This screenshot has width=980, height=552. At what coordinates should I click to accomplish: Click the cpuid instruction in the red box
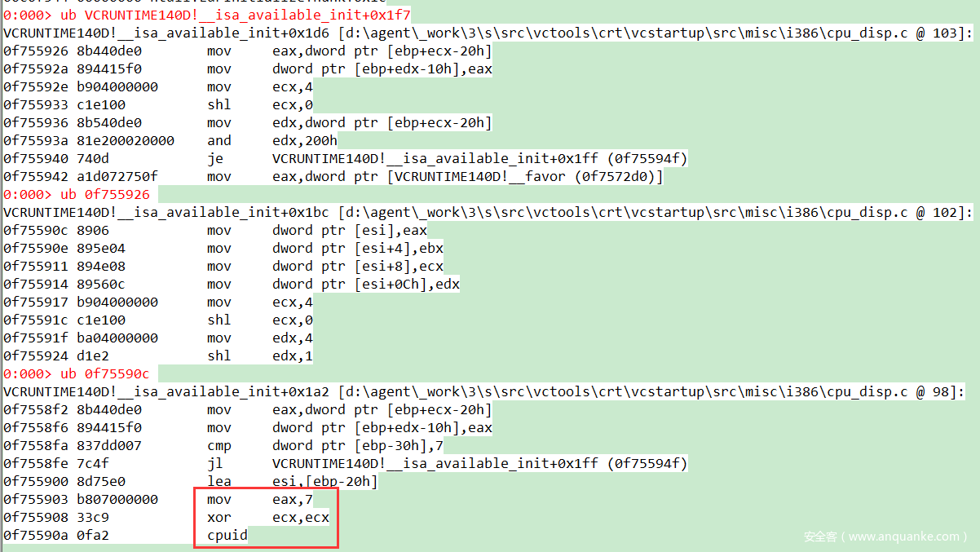click(227, 535)
